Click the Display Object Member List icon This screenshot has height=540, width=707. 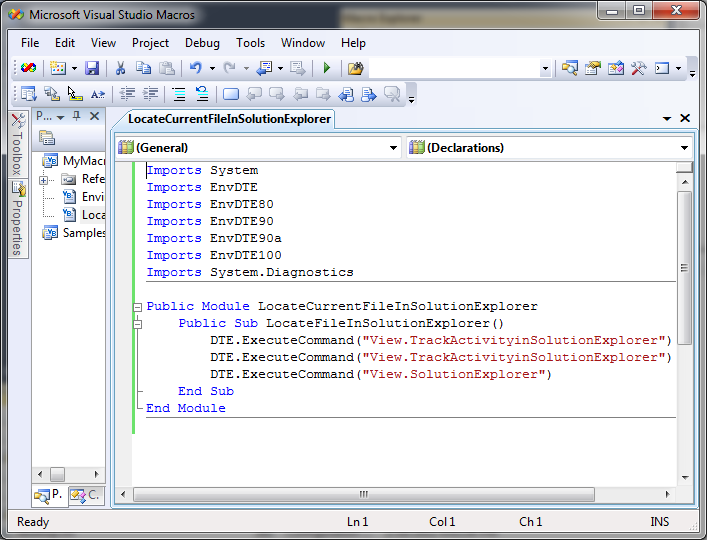28,94
